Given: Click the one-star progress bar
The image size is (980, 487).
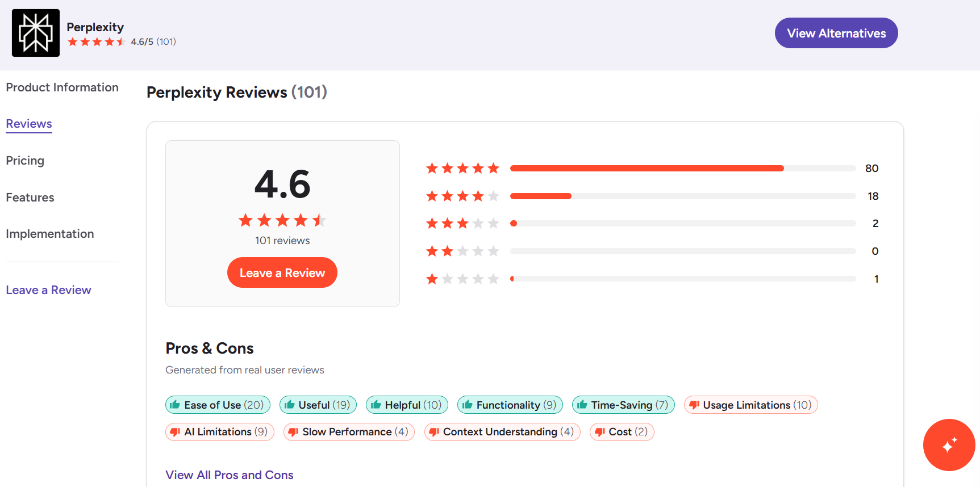Looking at the screenshot, I should 683,279.
